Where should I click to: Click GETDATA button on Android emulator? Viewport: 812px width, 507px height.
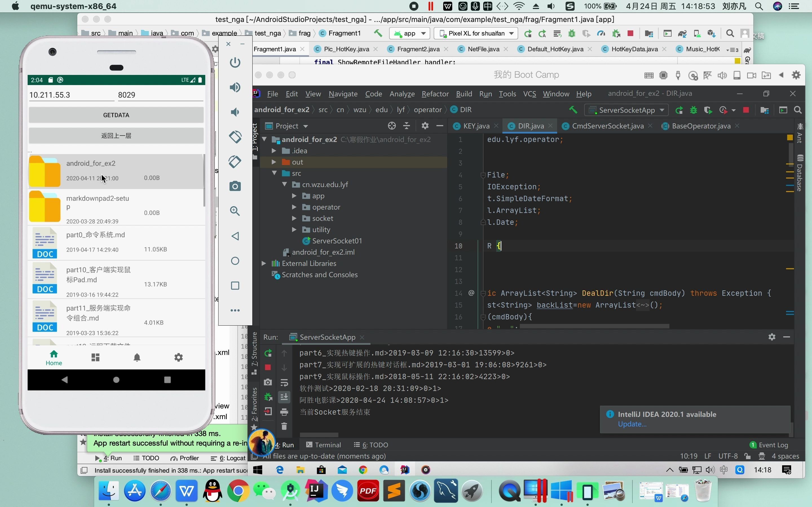tap(116, 114)
